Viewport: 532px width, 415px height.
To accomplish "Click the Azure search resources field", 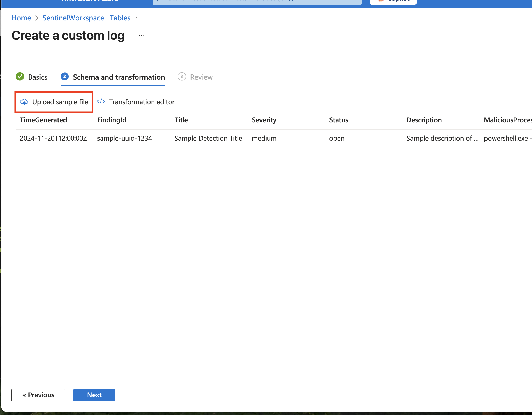I will point(257,2).
